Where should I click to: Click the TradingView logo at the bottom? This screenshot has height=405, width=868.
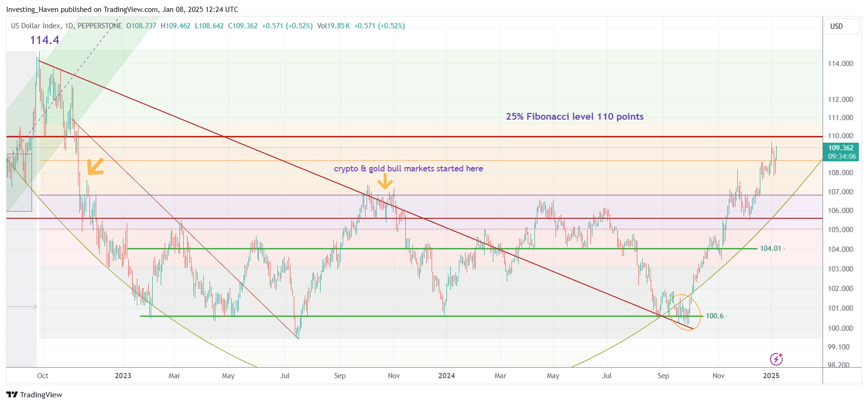[x=34, y=394]
